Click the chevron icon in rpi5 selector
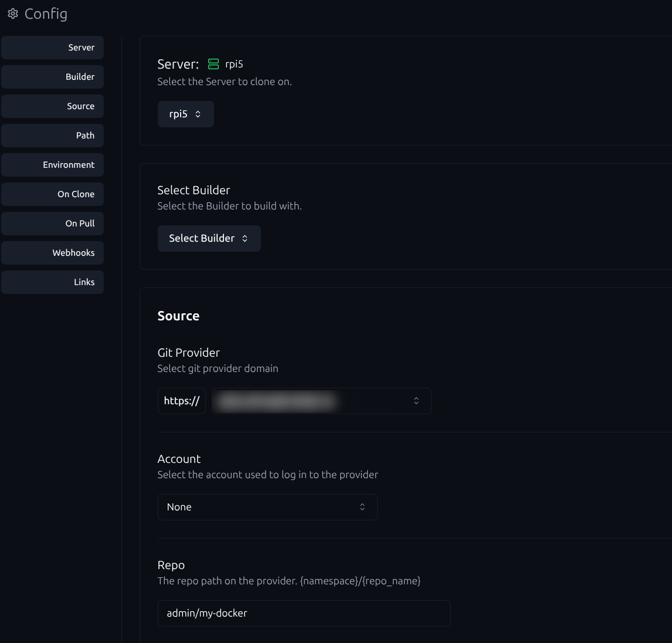The width and height of the screenshot is (672, 643). (x=198, y=114)
